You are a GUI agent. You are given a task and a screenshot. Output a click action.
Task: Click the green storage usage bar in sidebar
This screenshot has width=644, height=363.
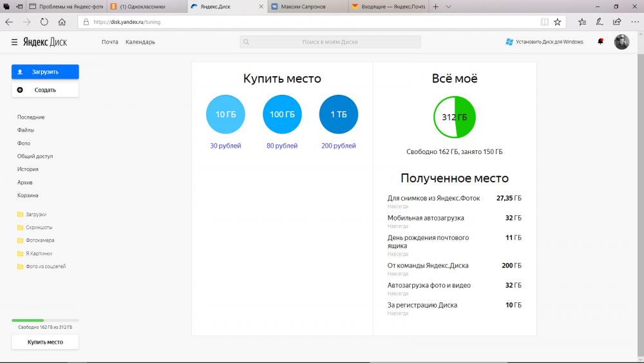45,320
